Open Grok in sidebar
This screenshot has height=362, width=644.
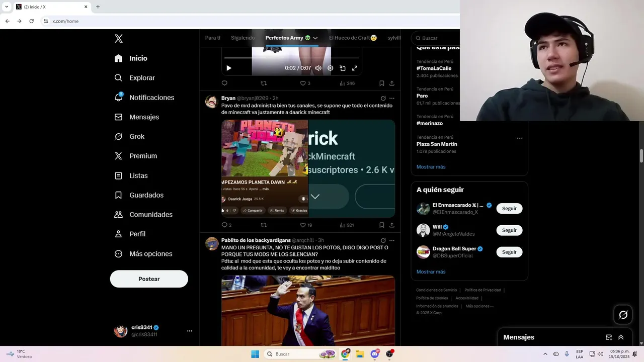pyautogui.click(x=129, y=136)
